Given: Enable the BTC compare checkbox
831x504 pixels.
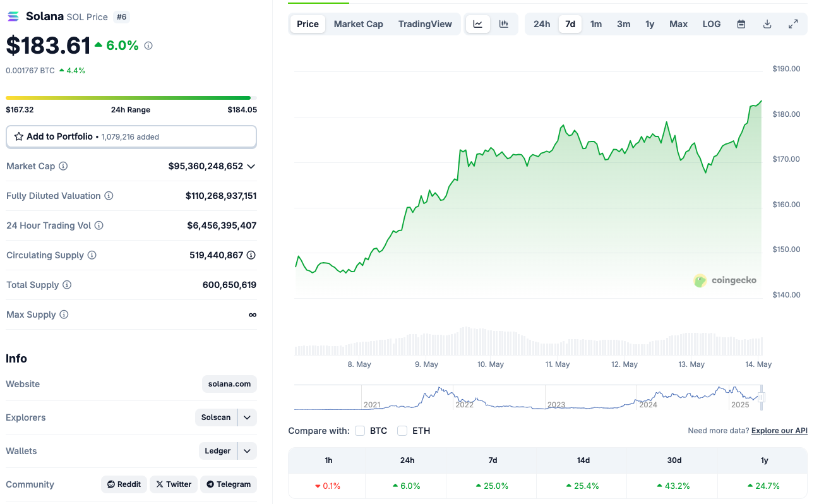Looking at the screenshot, I should click(360, 431).
